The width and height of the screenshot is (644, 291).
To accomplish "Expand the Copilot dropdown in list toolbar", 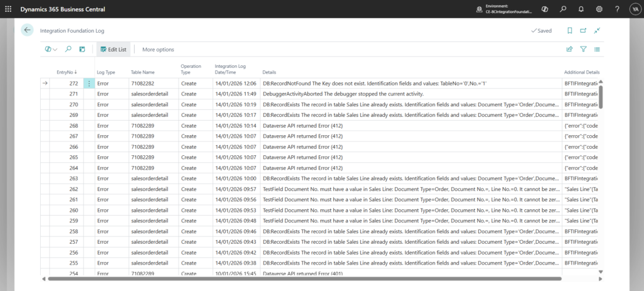I will [51, 49].
